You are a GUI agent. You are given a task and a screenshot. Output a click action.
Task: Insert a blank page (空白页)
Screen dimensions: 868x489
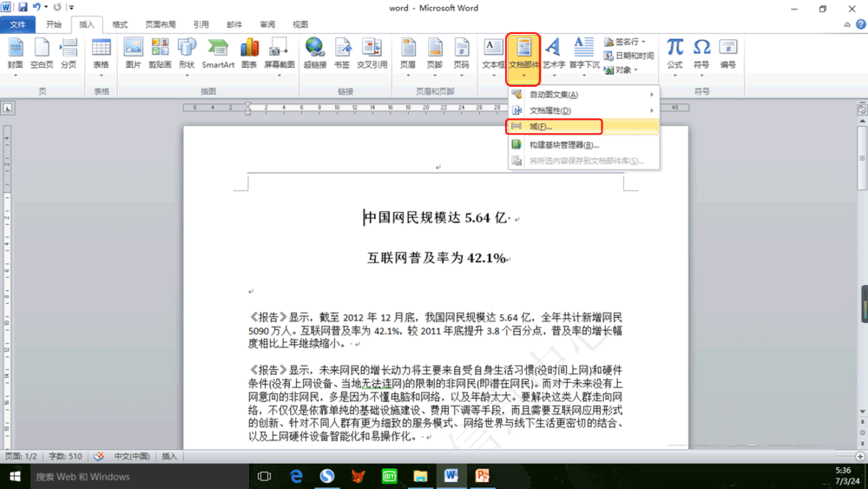(42, 54)
